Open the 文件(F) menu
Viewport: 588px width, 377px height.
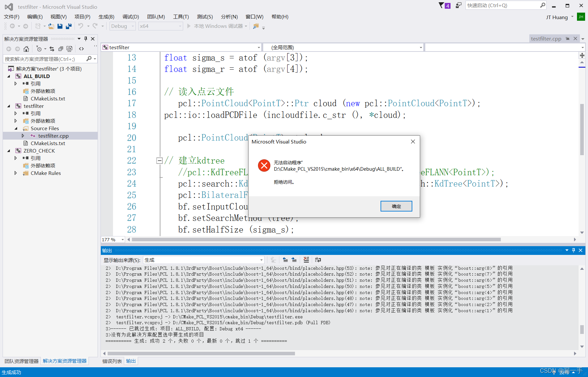point(12,17)
